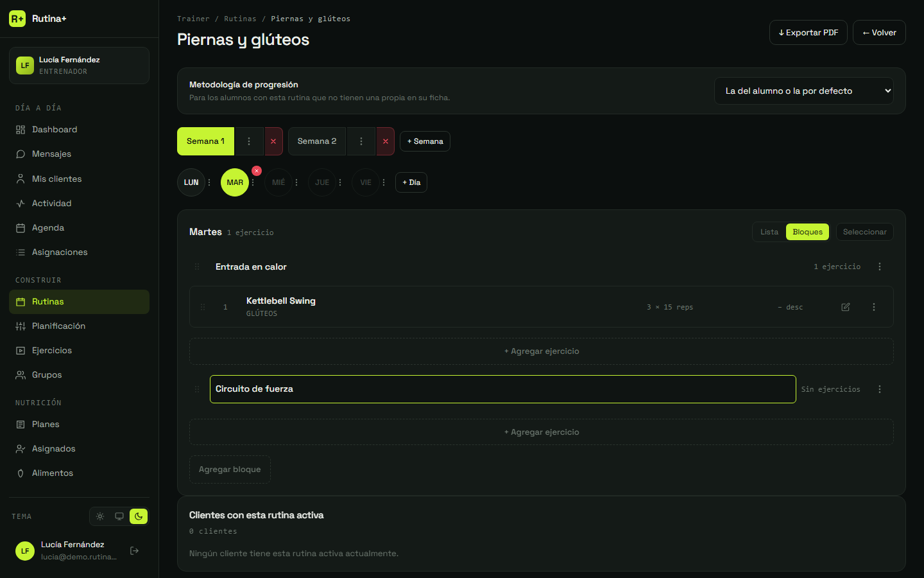Open the Actividad section

point(79,204)
